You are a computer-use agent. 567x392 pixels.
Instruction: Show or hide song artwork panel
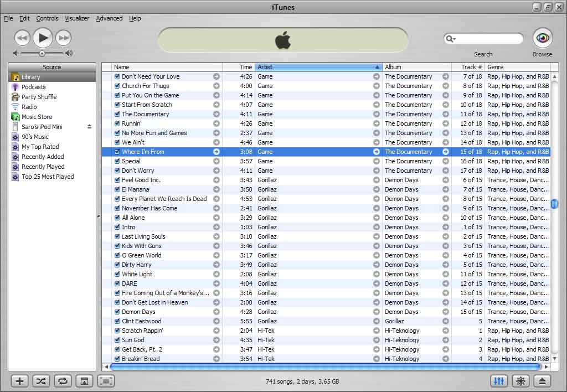click(84, 381)
